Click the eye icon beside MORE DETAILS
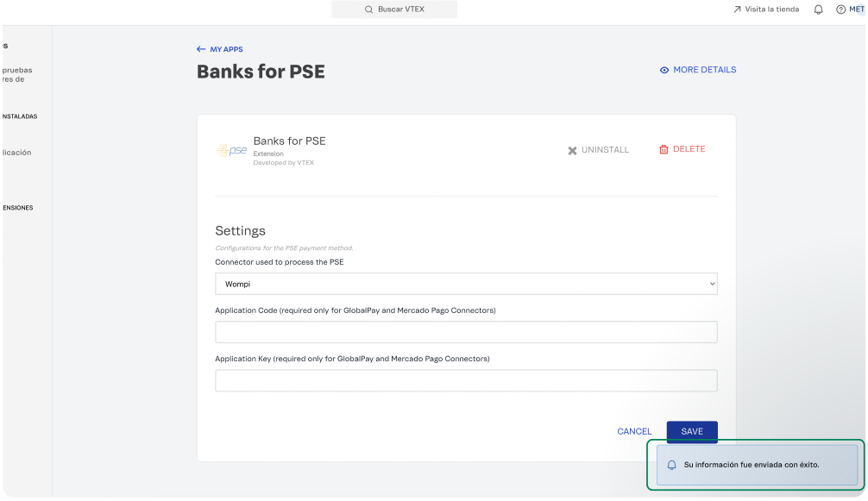This screenshot has width=868, height=501. pos(664,69)
